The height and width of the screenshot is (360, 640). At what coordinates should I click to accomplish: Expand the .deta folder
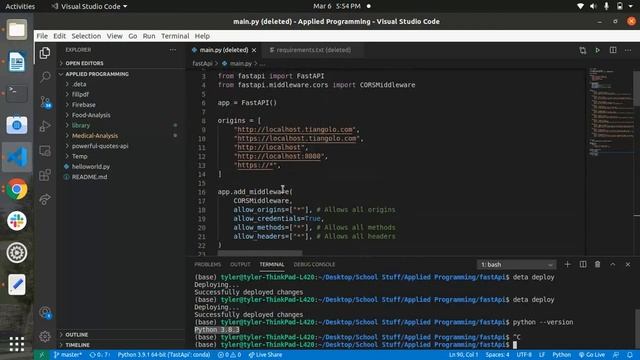click(x=121, y=84)
